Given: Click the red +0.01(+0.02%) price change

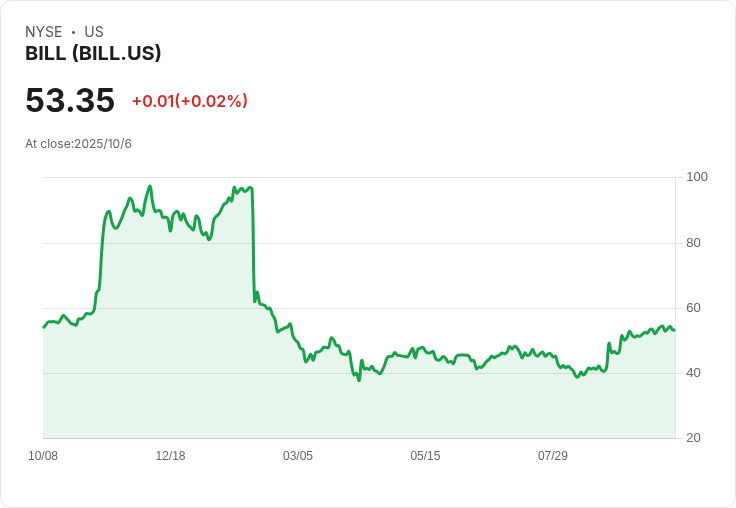Looking at the screenshot, I should pos(189,101).
